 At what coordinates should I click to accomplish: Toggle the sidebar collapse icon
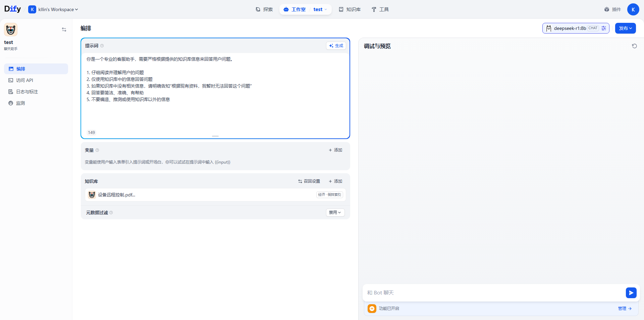(64, 30)
